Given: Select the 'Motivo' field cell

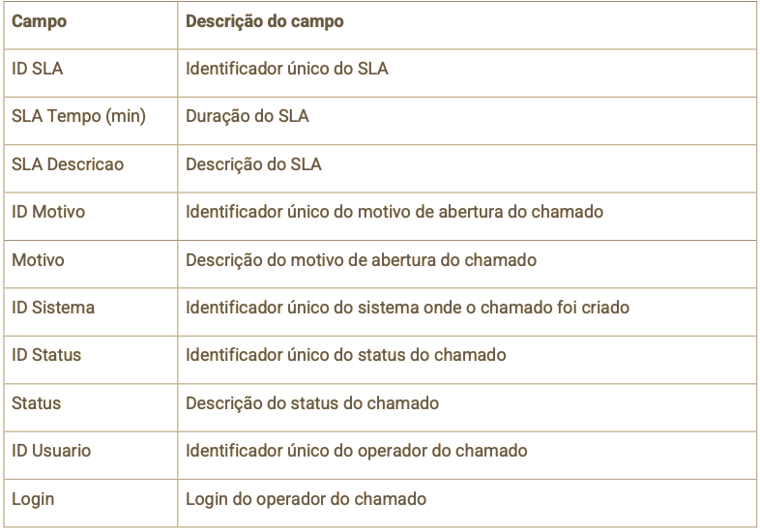Looking at the screenshot, I should (91, 264).
